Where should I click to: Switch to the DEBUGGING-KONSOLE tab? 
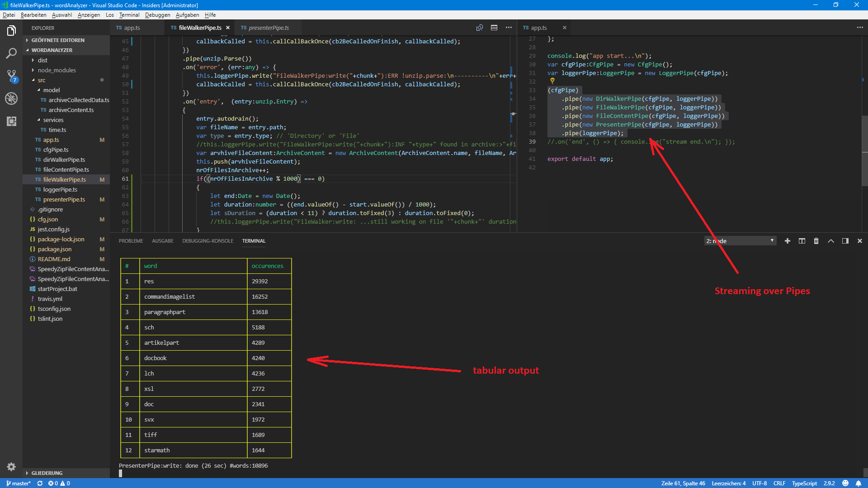(208, 241)
